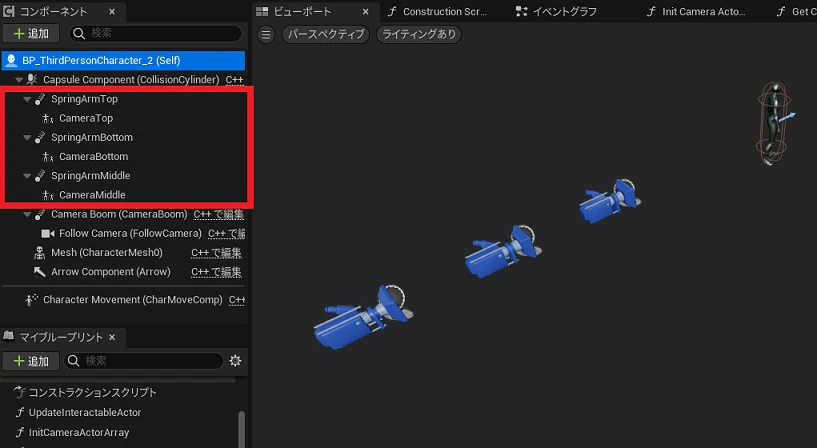Open the viewport hamburger options menu

click(266, 34)
